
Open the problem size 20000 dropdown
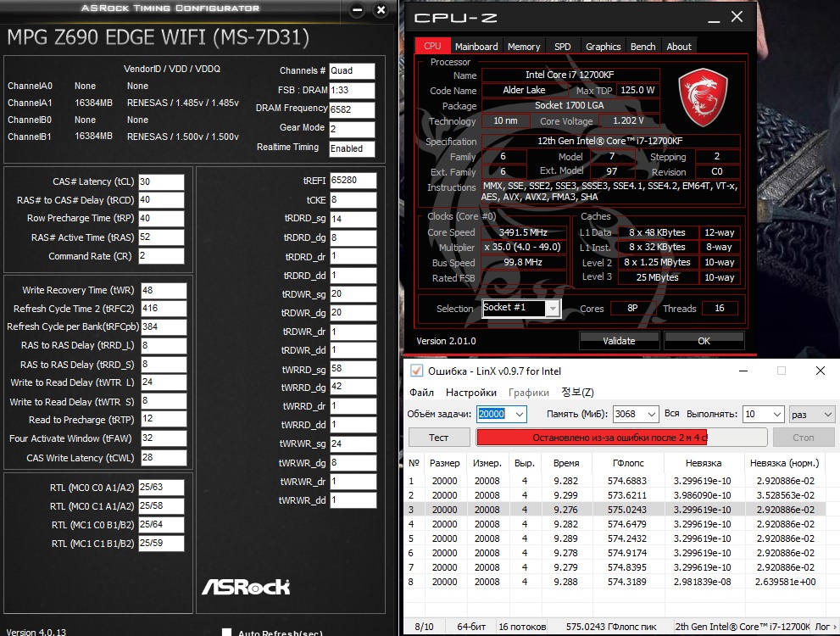click(519, 414)
